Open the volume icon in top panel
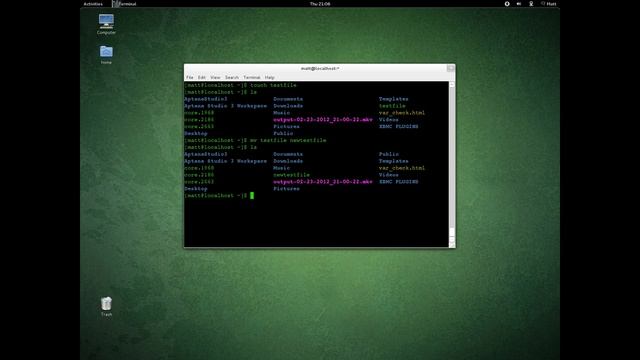 519,4
